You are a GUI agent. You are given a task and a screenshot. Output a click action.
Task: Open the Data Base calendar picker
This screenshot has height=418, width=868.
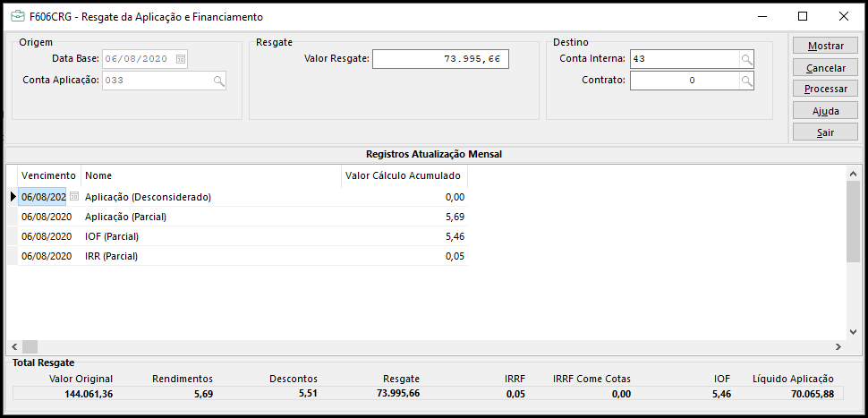point(181,59)
